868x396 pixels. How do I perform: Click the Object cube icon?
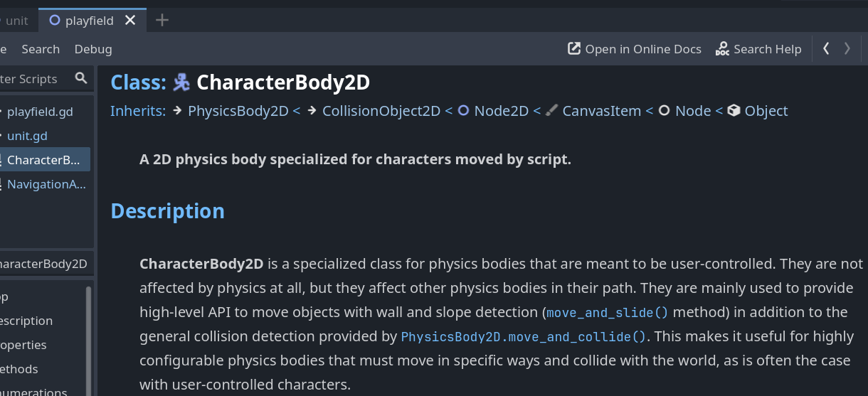(x=734, y=111)
